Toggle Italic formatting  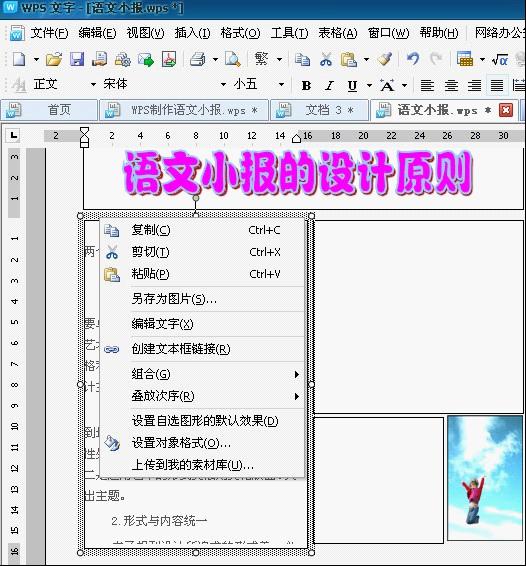(x=329, y=86)
